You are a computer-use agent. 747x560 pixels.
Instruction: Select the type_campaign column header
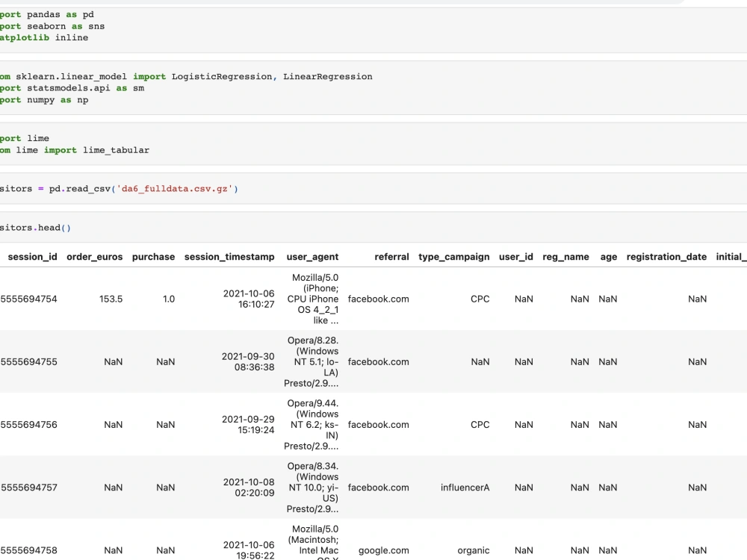pyautogui.click(x=456, y=256)
